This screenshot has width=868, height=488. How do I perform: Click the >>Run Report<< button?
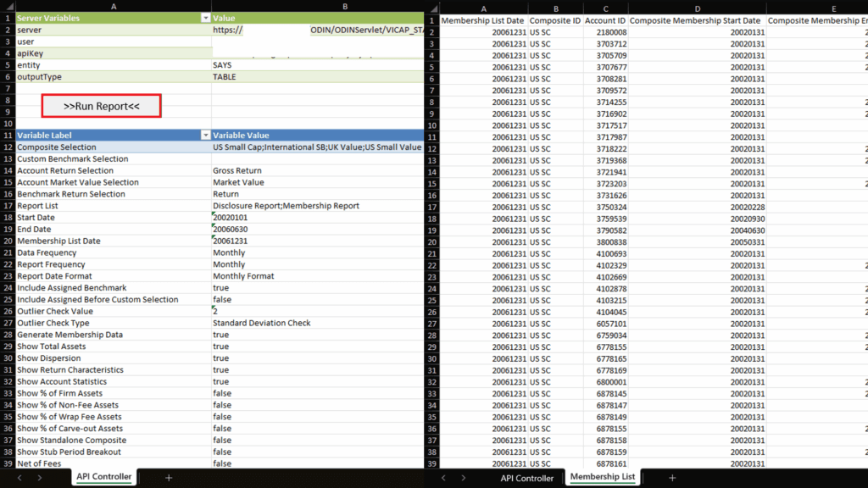102,106
